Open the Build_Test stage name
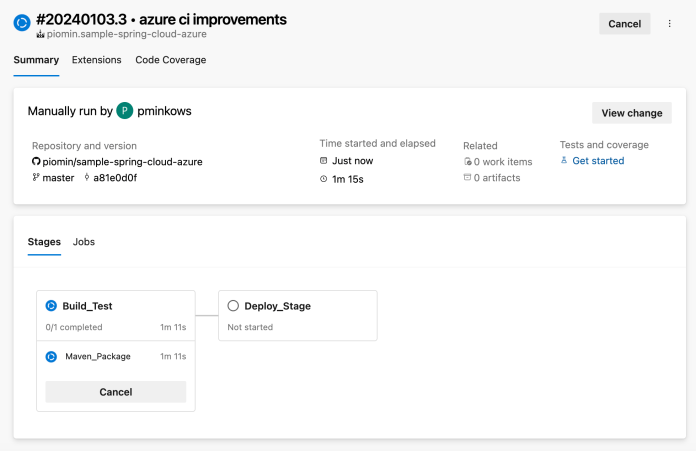Viewport: 696px width, 451px height. point(87,306)
